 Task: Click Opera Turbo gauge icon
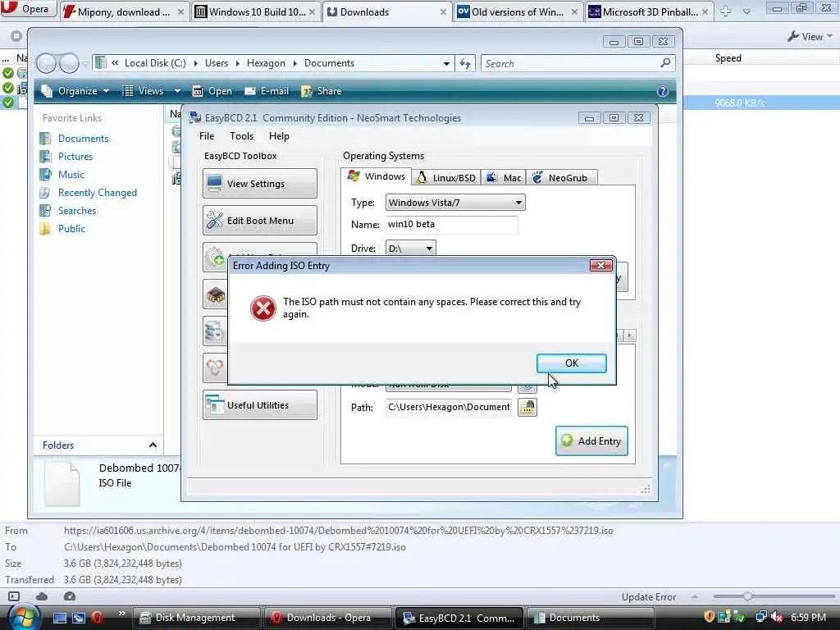pyautogui.click(x=70, y=596)
